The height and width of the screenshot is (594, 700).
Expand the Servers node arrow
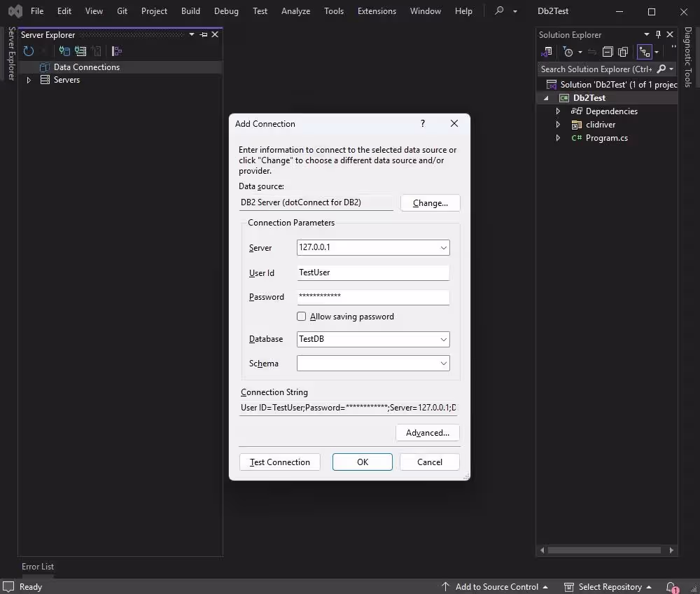coord(29,80)
